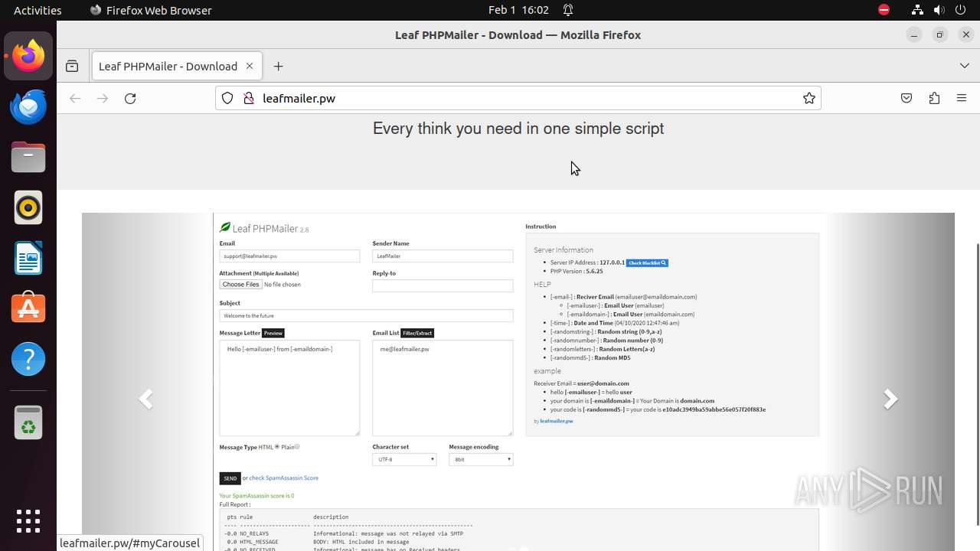Open notification bell in top bar

(x=568, y=10)
